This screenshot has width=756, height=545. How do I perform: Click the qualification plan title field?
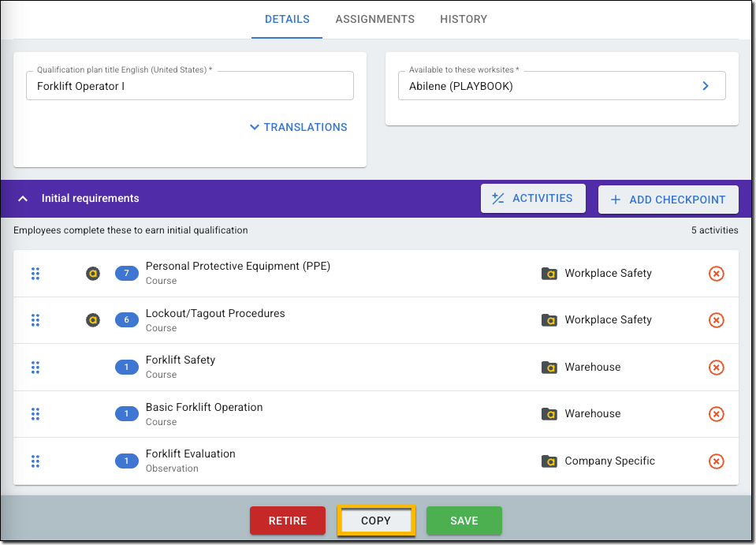(189, 87)
